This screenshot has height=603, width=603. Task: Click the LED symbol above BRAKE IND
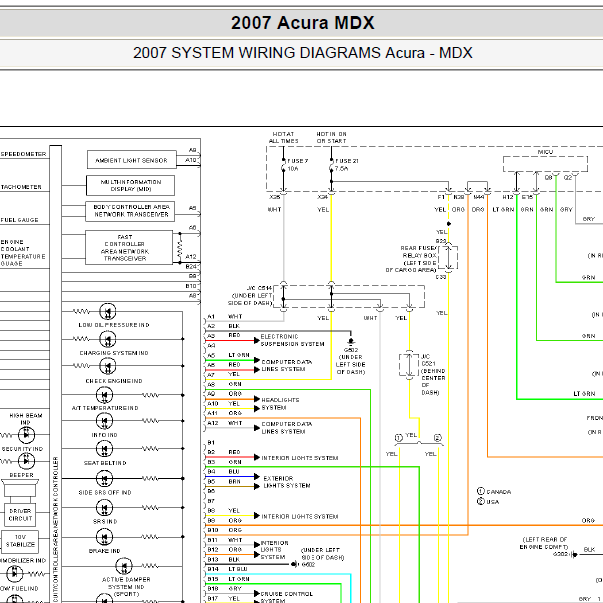(x=104, y=537)
